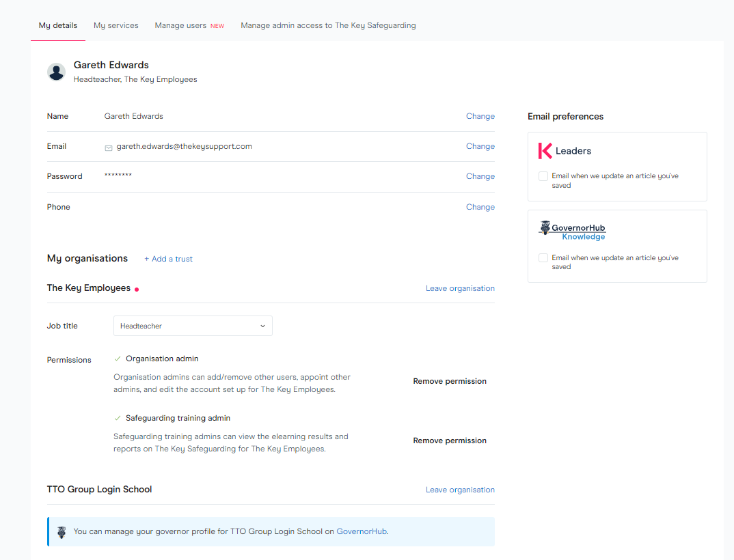Switch to the My services tab
This screenshot has height=560, width=734.
pyautogui.click(x=115, y=25)
